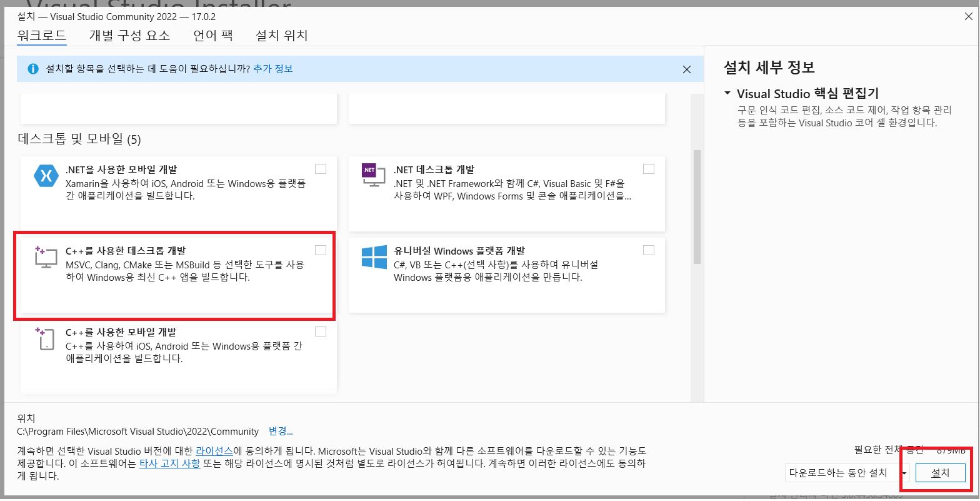
Task: Switch to the 언어 팩 tab
Action: pyautogui.click(x=213, y=35)
